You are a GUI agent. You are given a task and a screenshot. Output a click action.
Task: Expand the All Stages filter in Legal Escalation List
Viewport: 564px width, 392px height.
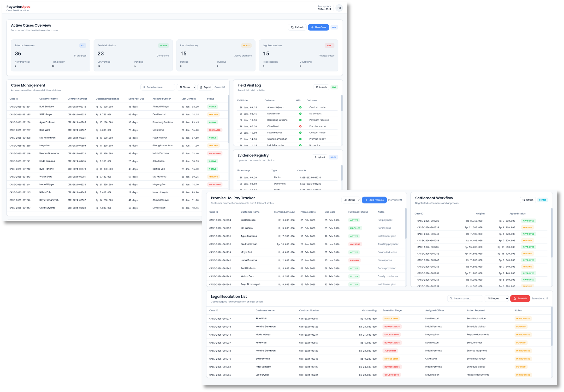coord(497,298)
